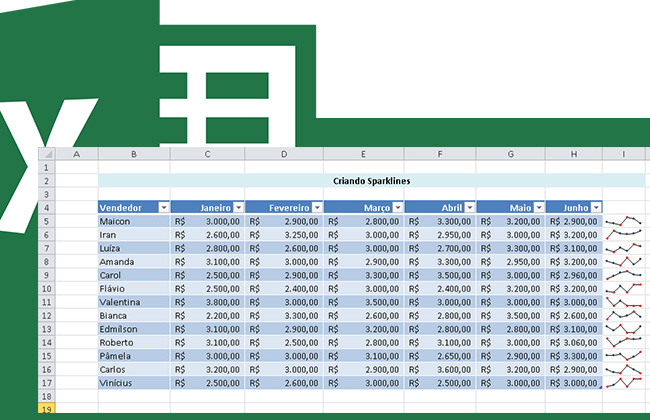Open the Março filter dropdown
This screenshot has height=420, width=650.
(398, 207)
